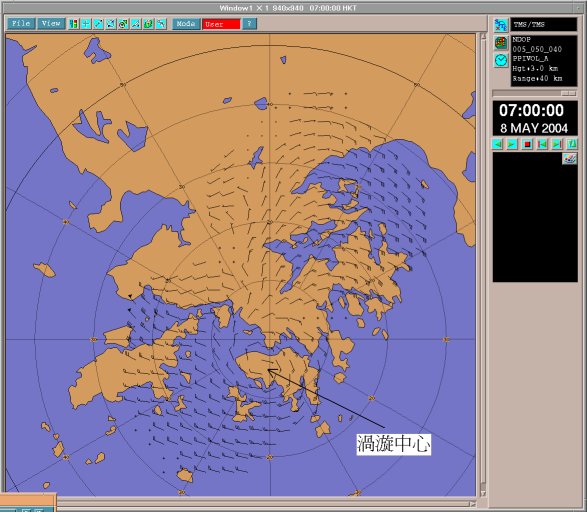587x512 pixels.
Task: Click the slider bar below product info
Action: [x=534, y=93]
